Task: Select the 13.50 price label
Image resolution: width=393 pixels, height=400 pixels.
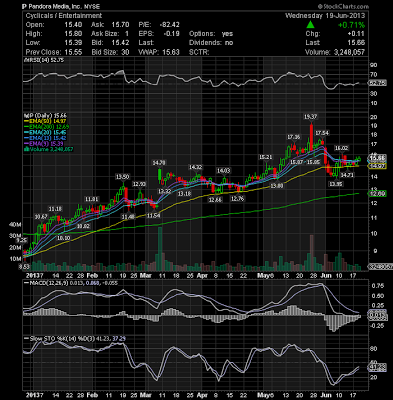Action: (122, 176)
